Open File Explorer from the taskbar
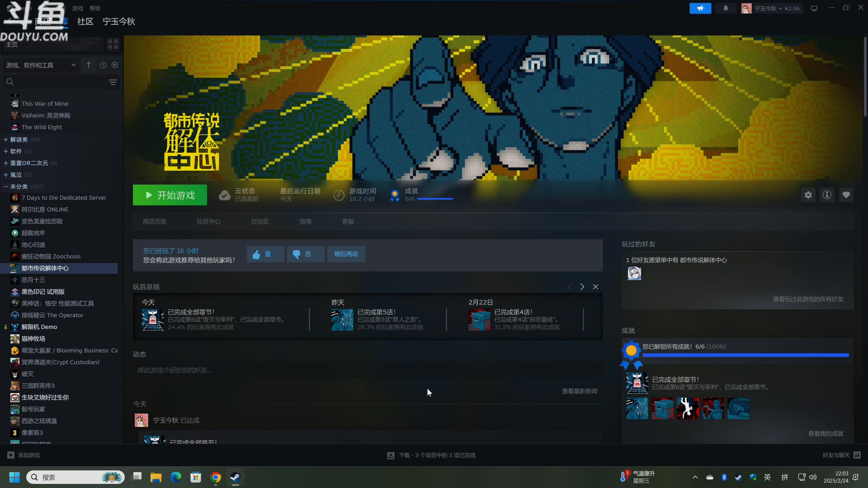The width and height of the screenshot is (868, 488). pos(156,477)
